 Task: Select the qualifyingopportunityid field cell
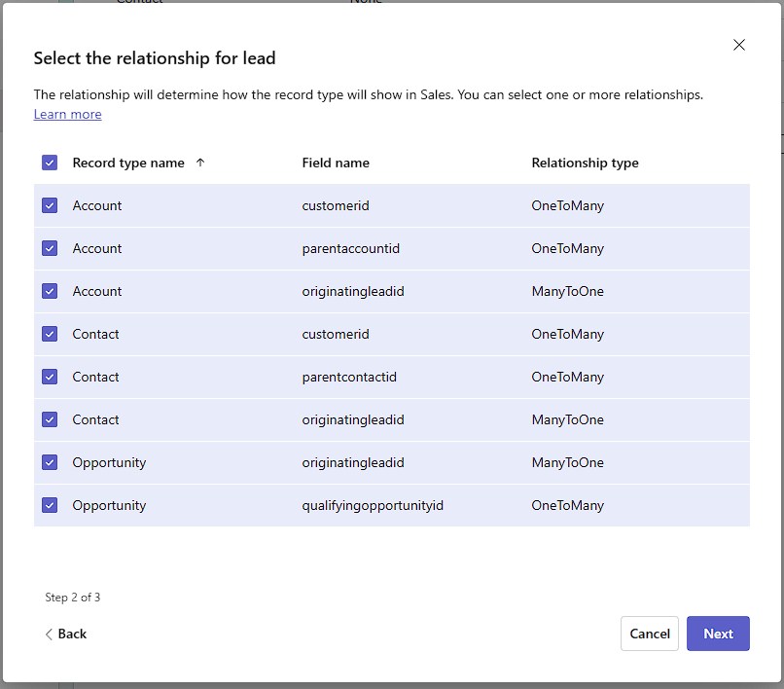click(373, 505)
